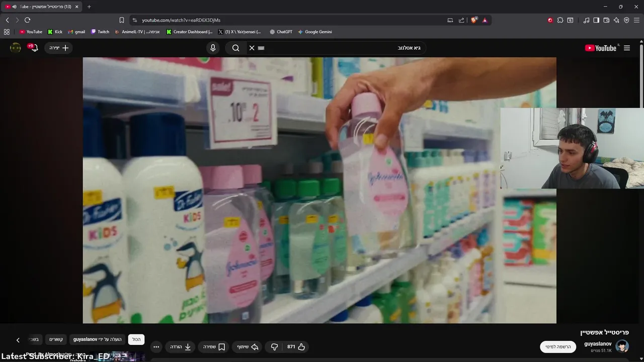Select the הכל filter chip
644x362 pixels.
pyautogui.click(x=136, y=339)
